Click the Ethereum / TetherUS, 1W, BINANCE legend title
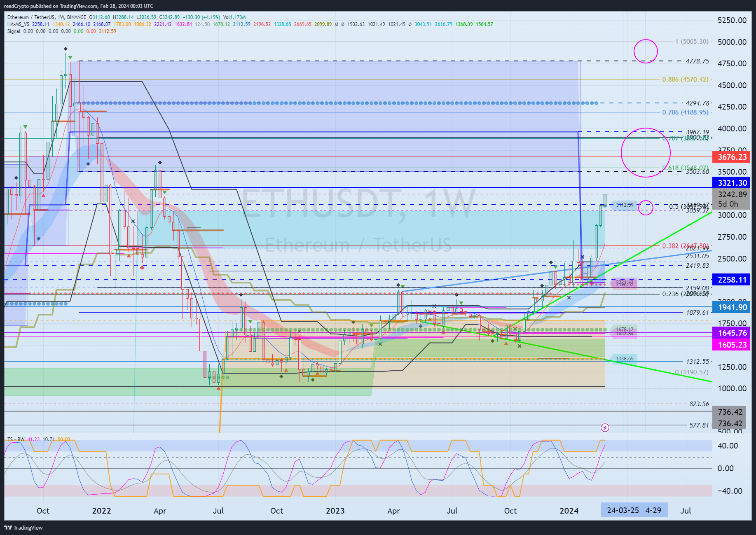 (47, 17)
